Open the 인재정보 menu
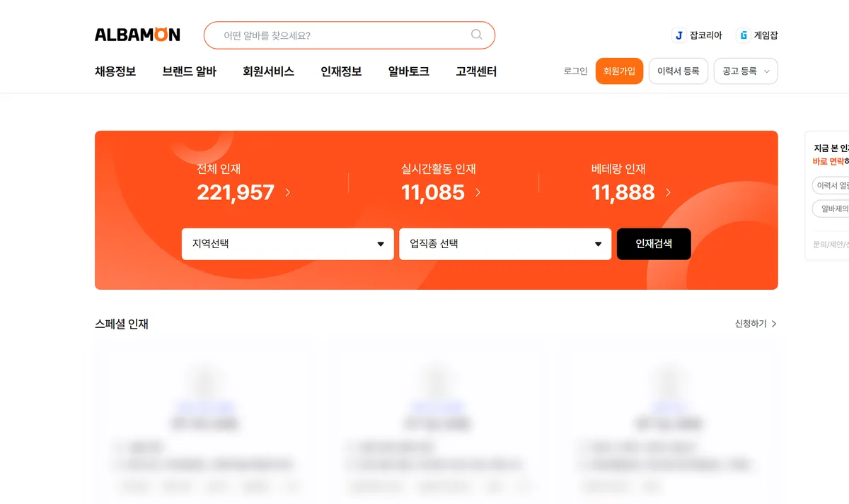Viewport: 849px width, 504px height. (341, 71)
